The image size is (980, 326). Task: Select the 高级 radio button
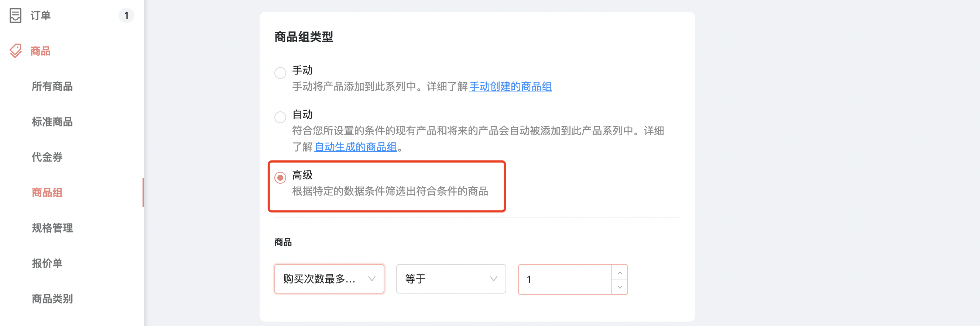(280, 177)
